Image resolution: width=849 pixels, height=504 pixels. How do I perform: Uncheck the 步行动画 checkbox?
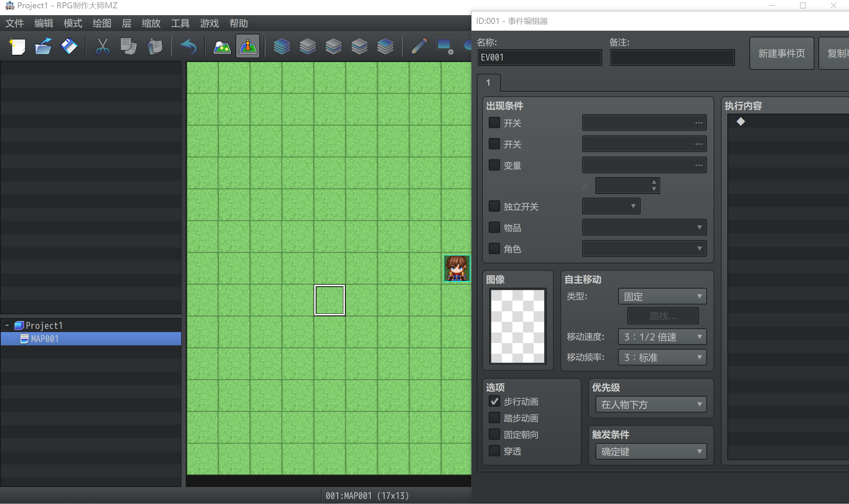[x=494, y=401]
